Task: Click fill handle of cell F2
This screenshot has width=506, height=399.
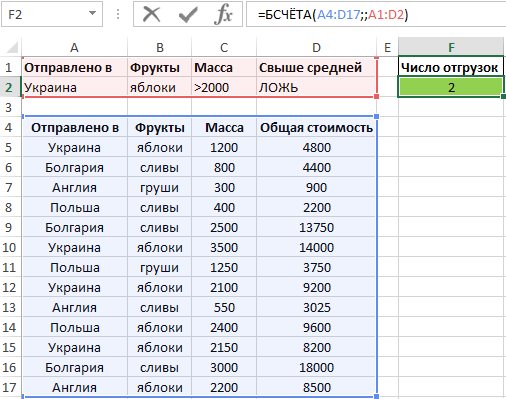Action: click(x=503, y=96)
